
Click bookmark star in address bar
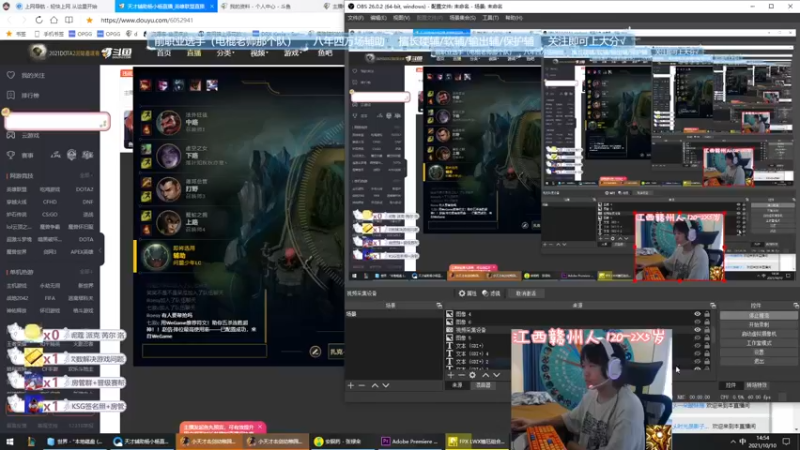point(89,20)
